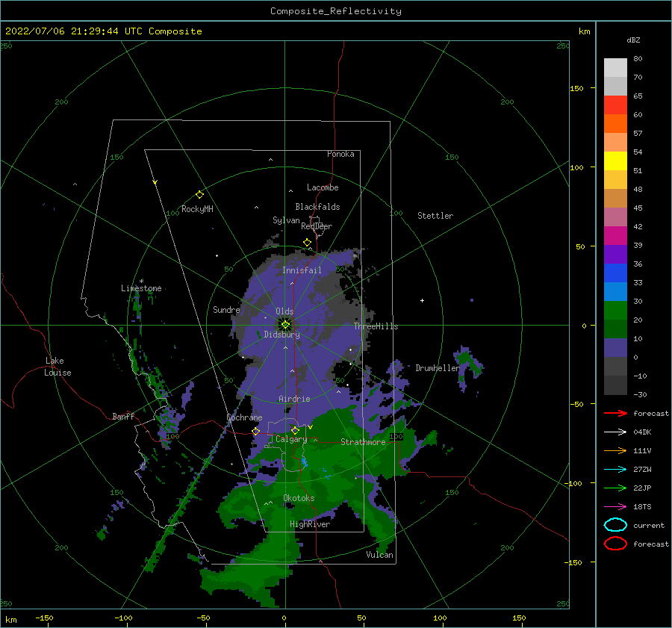The height and width of the screenshot is (628, 672).
Task: Click the light gray swatch between 80 and 70
Action: [x=615, y=68]
